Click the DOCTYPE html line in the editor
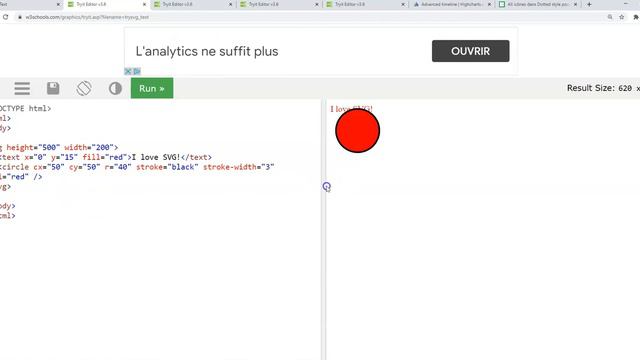 pos(25,109)
